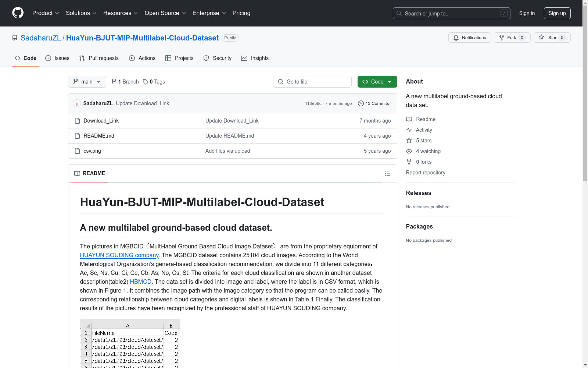Select the Code tab
Screen dimensions: 588x368
click(25, 58)
